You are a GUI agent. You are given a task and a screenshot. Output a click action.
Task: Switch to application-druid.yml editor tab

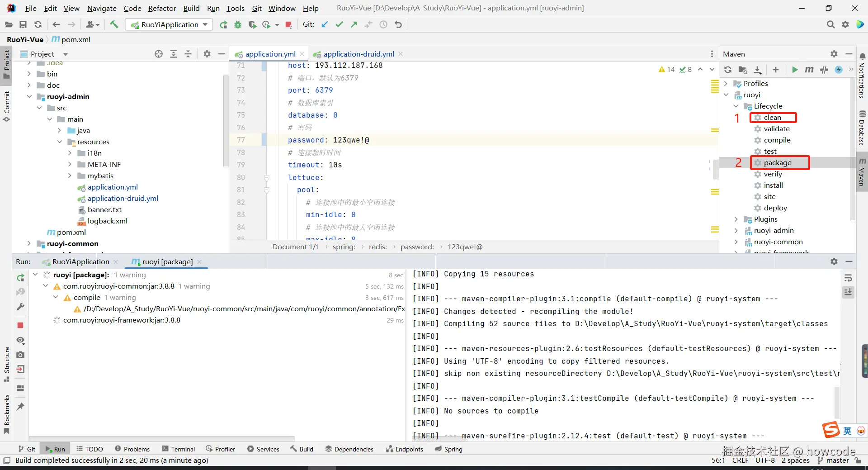coord(358,54)
